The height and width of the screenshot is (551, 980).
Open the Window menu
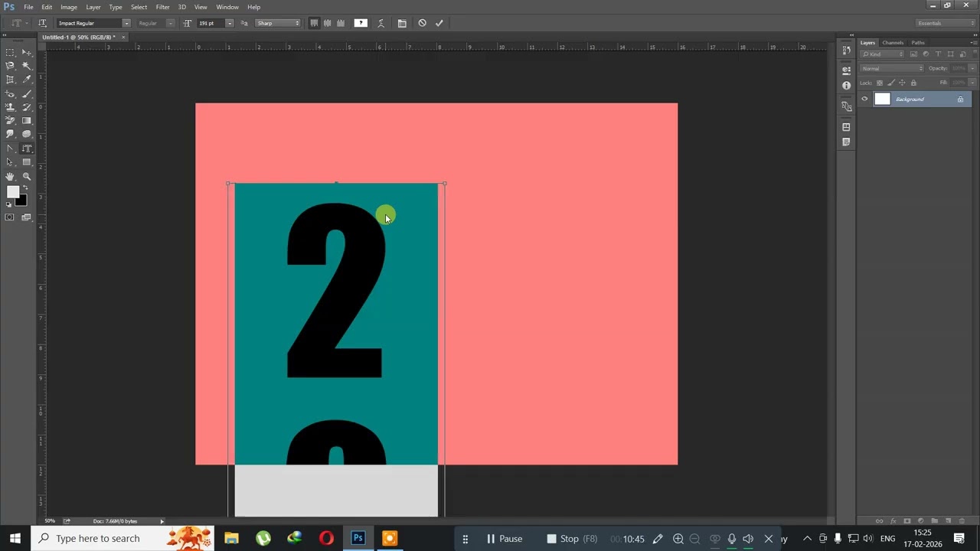(227, 7)
